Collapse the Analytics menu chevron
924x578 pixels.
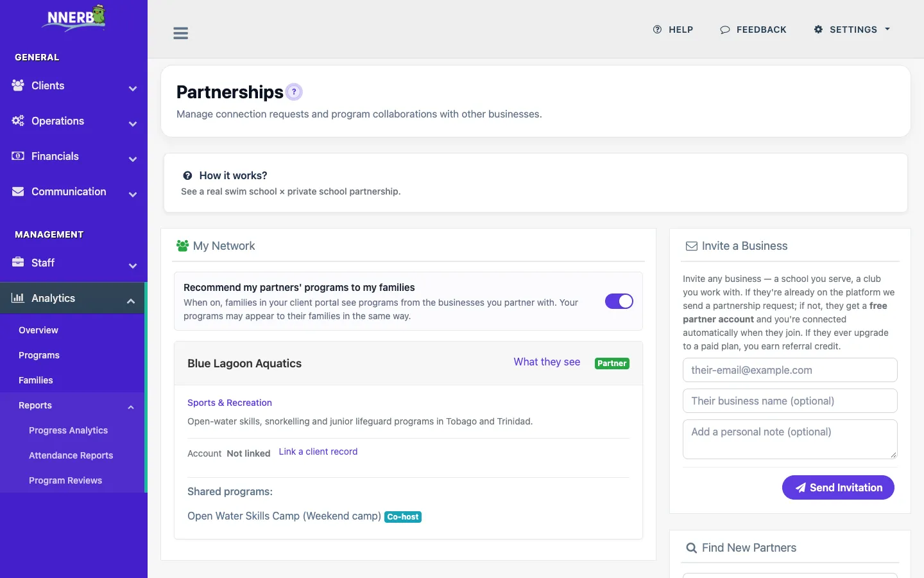coord(131,301)
